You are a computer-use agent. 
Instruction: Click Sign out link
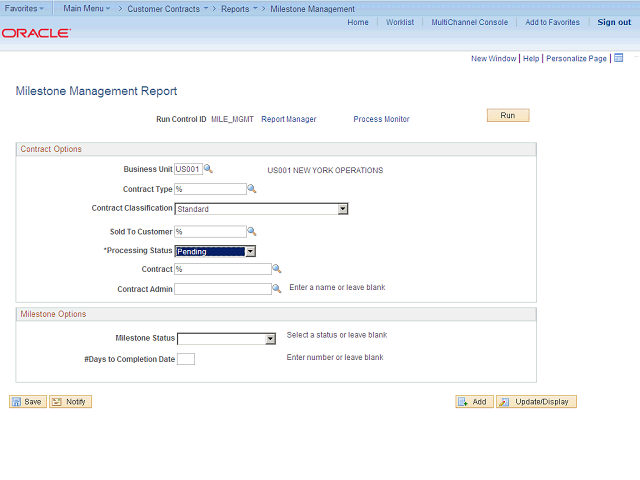[614, 22]
